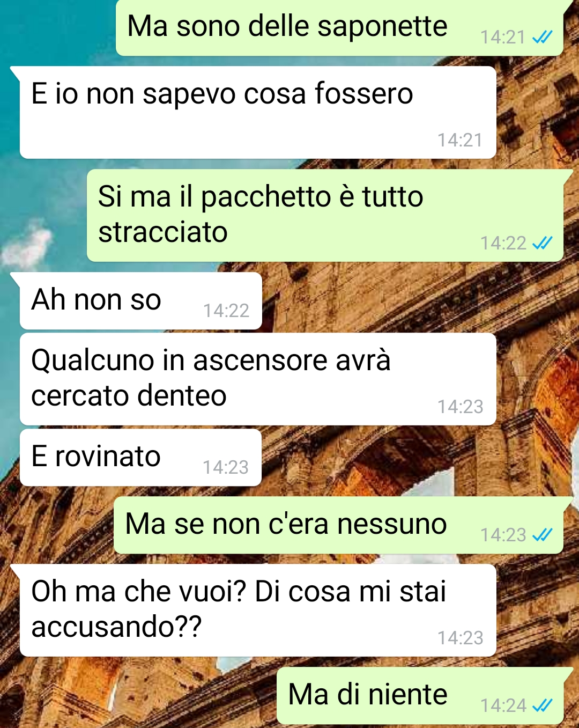Tap the 14:24 timestamp on last message

pyautogui.click(x=503, y=705)
